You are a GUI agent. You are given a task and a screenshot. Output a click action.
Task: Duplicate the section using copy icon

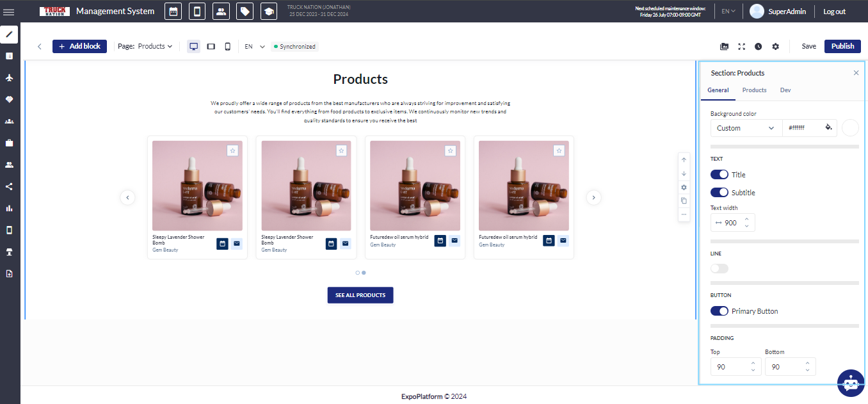pos(684,200)
